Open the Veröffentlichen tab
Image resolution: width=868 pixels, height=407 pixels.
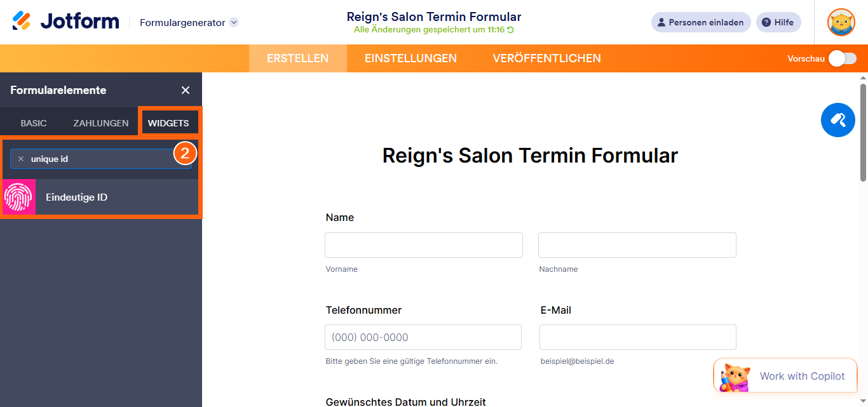(x=546, y=58)
